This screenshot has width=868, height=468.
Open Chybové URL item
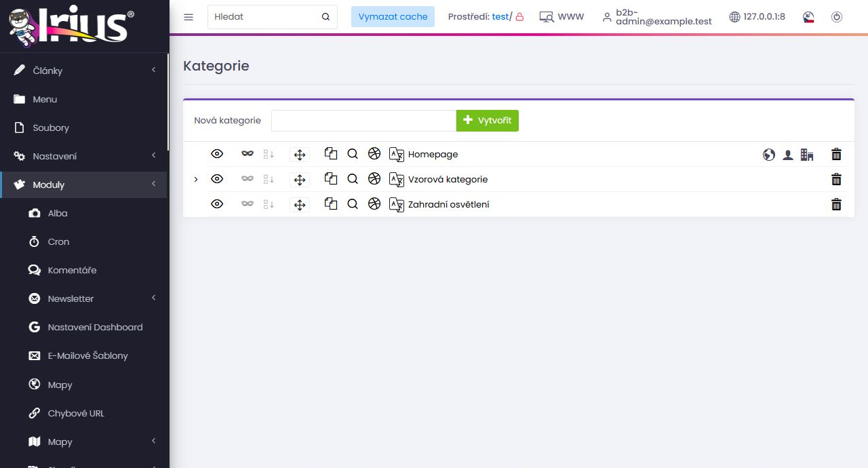(84, 413)
